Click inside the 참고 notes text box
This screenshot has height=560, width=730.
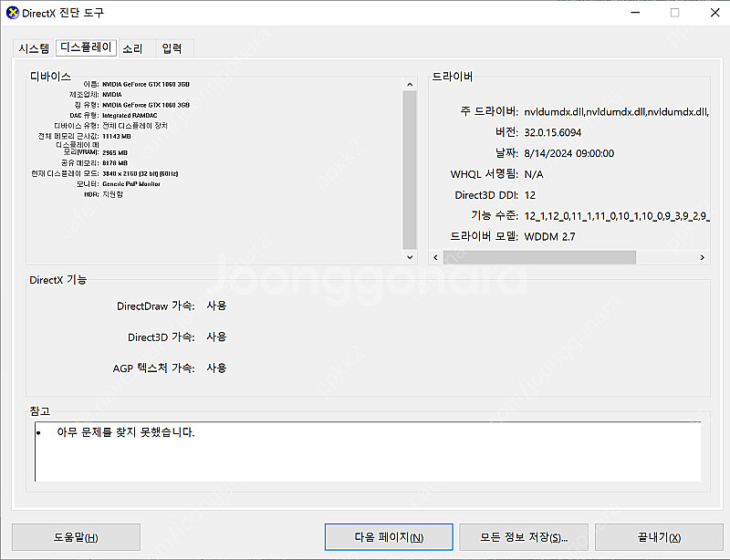click(x=368, y=451)
